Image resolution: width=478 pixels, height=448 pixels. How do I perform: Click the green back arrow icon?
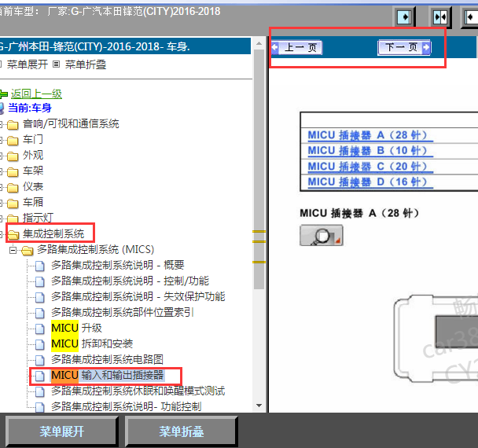[x=3, y=94]
